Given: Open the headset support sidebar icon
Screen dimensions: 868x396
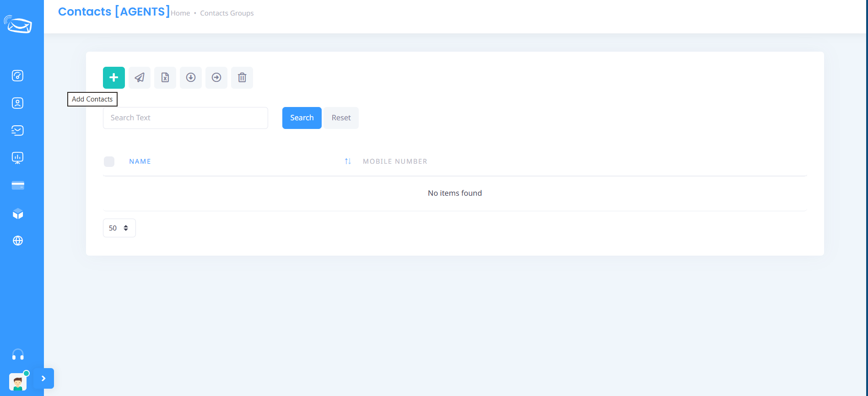Looking at the screenshot, I should point(18,354).
